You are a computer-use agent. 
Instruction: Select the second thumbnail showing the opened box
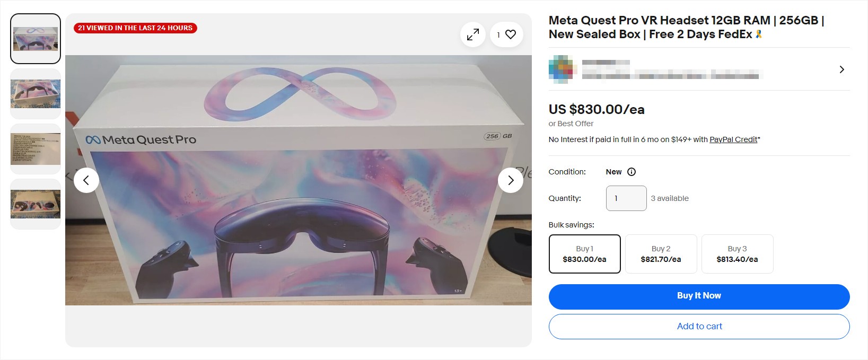pos(35,93)
